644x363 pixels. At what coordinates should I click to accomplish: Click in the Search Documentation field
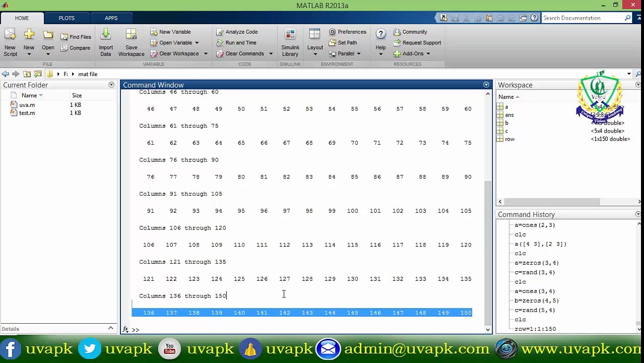(583, 18)
